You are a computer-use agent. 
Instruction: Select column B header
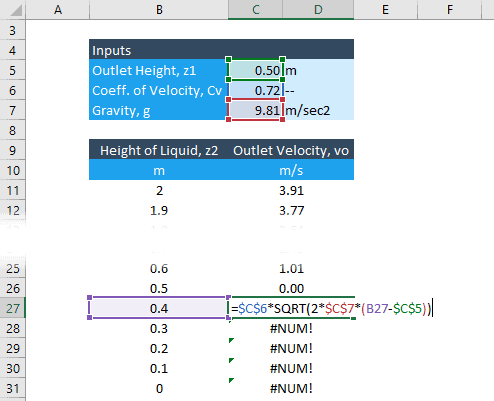point(159,10)
